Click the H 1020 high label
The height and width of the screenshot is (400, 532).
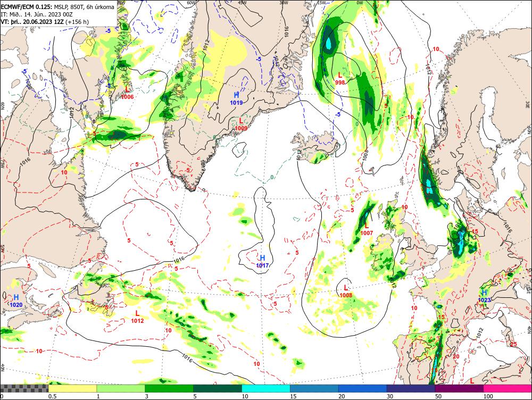tap(16, 301)
